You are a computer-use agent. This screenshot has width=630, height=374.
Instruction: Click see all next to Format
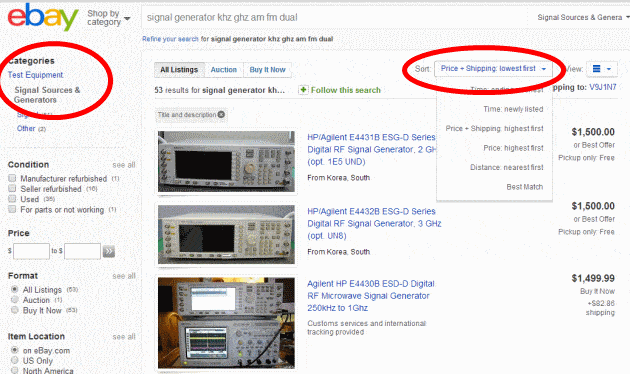click(x=124, y=276)
